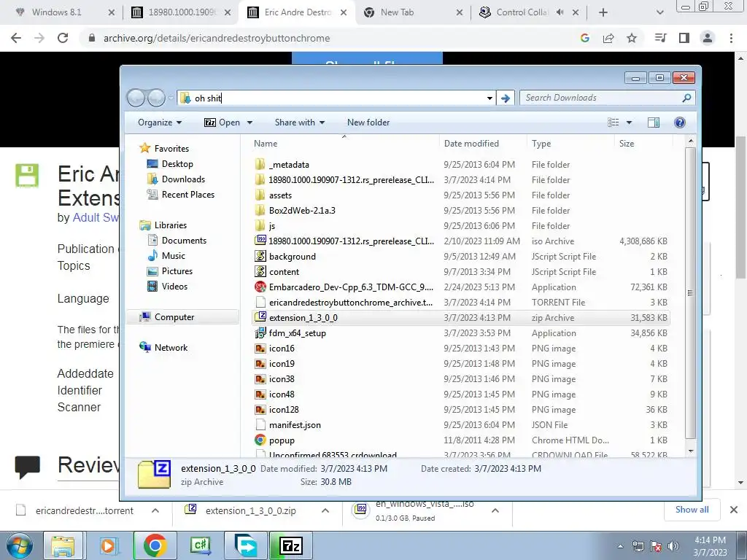Expand the Explorer address bar history dropdown
This screenshot has height=560, width=747.
pos(489,98)
